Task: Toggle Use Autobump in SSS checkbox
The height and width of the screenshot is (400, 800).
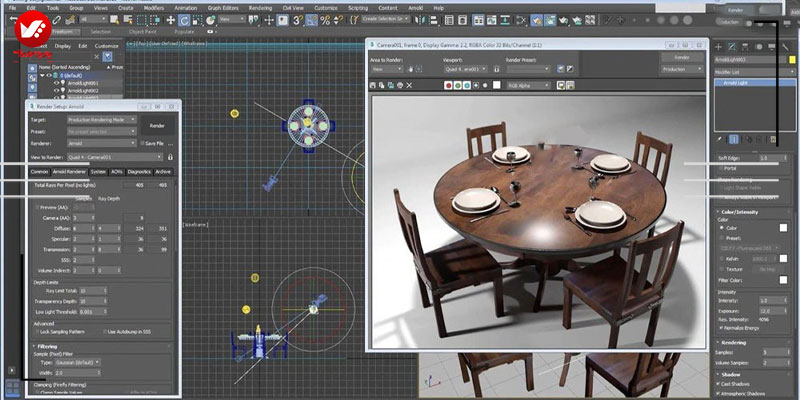Action: (105, 332)
